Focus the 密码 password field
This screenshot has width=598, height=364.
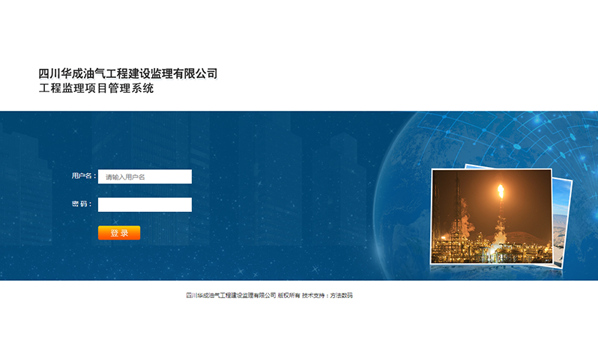[x=145, y=204]
